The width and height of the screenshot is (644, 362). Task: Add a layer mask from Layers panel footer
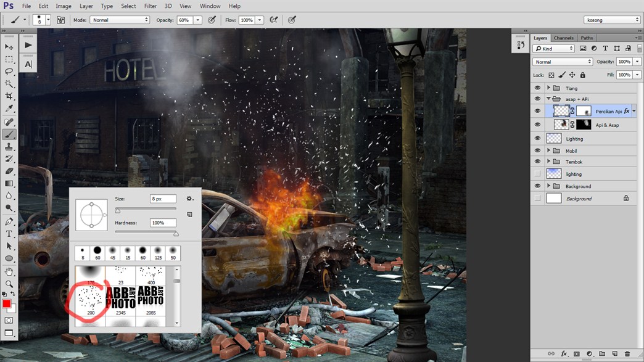(577, 354)
